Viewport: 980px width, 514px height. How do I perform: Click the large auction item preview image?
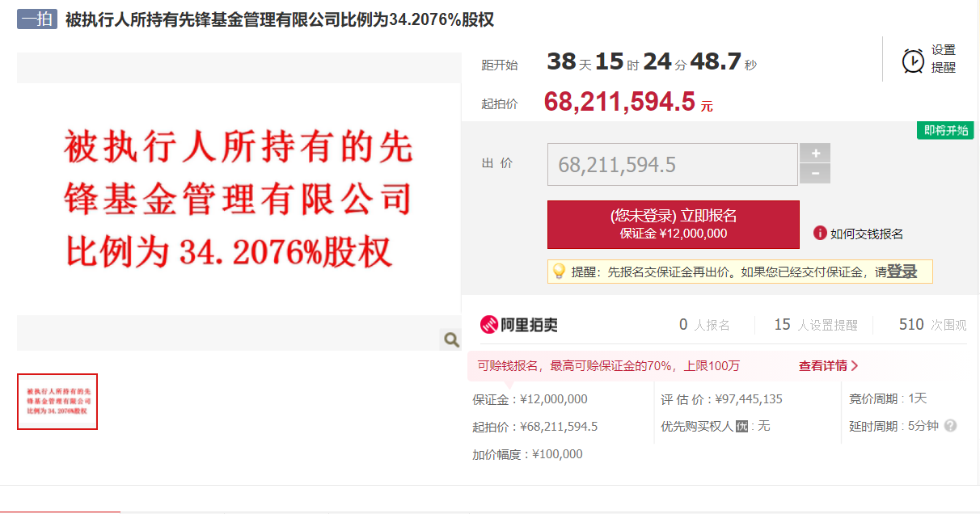239,200
